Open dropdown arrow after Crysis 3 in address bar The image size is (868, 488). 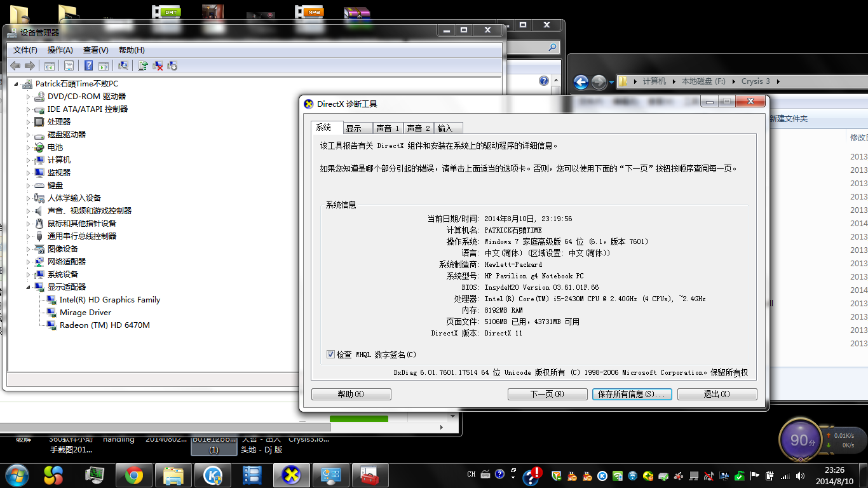(x=778, y=81)
